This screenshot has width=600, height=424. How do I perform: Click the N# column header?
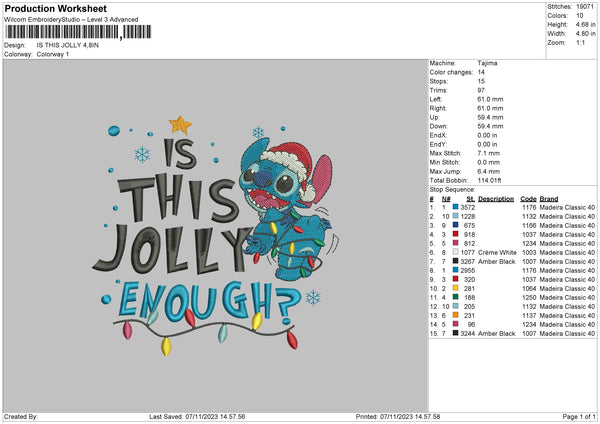pyautogui.click(x=446, y=199)
